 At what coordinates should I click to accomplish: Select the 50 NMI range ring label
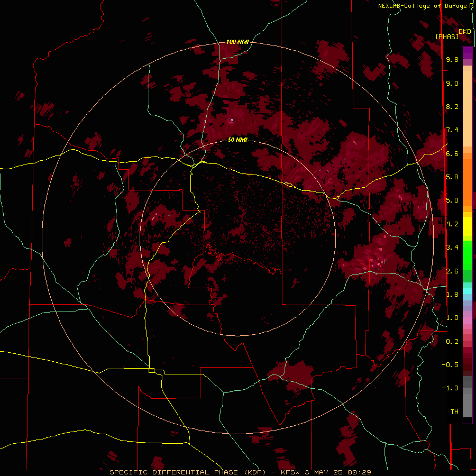(237, 140)
